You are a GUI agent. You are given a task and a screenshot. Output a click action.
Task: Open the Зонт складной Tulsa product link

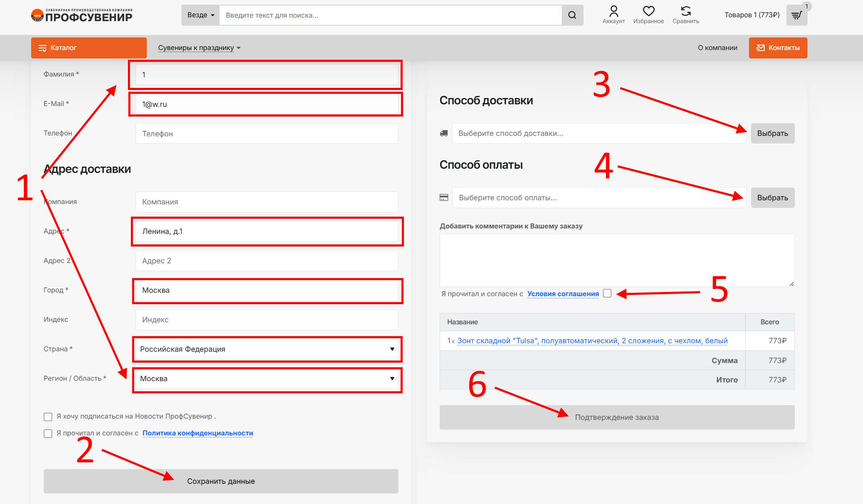[592, 341]
